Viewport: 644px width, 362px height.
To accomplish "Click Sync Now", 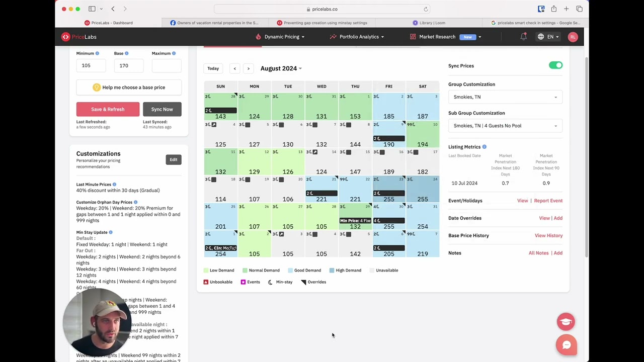I will [162, 109].
